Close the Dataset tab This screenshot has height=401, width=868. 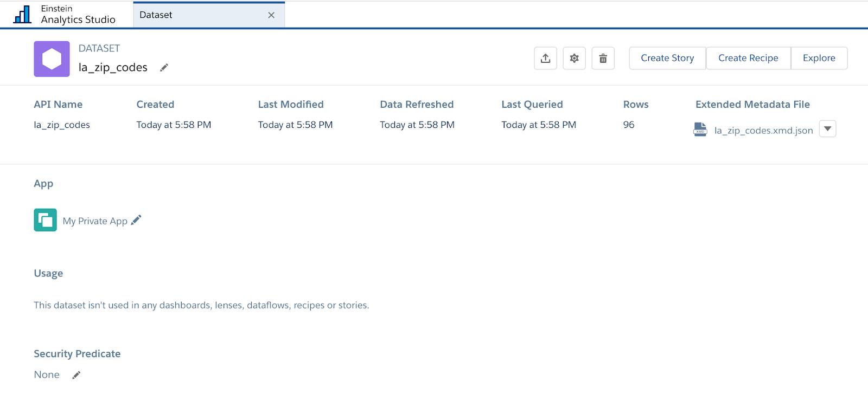point(271,15)
